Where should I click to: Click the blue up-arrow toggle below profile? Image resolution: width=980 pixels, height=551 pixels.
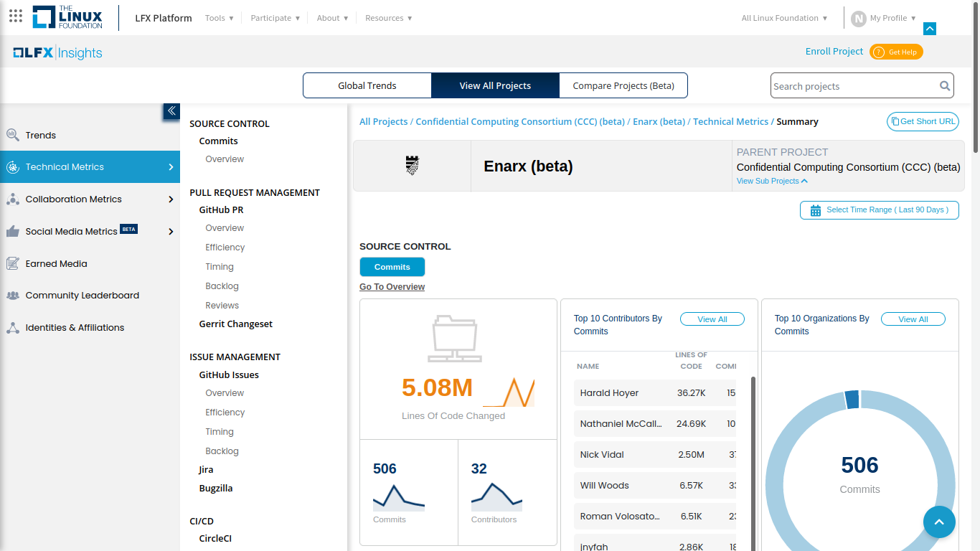[930, 29]
